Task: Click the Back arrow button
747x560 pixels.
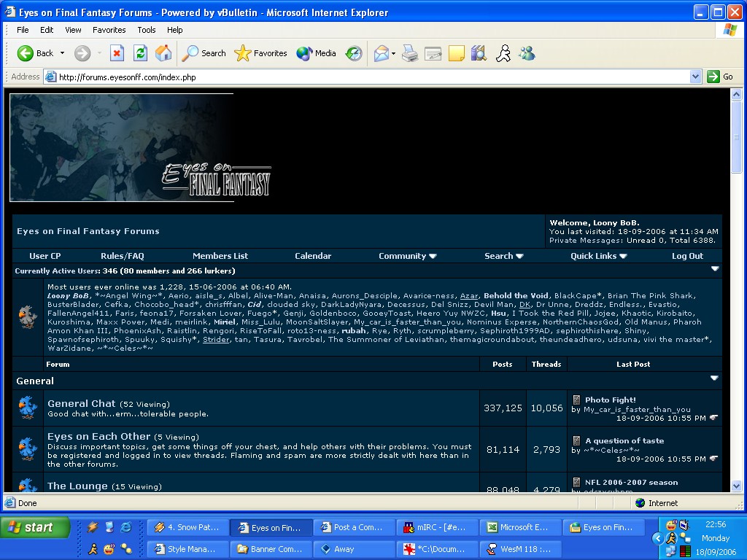Action: (x=35, y=53)
